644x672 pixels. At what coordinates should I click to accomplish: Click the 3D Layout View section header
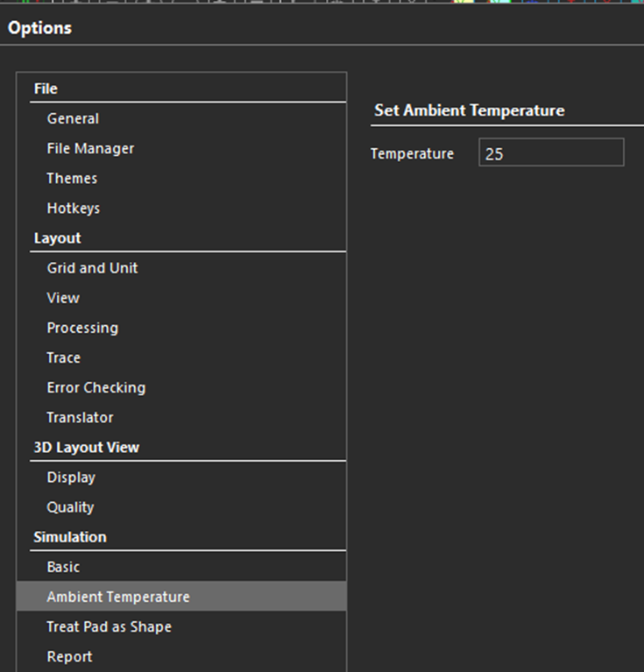coord(87,448)
